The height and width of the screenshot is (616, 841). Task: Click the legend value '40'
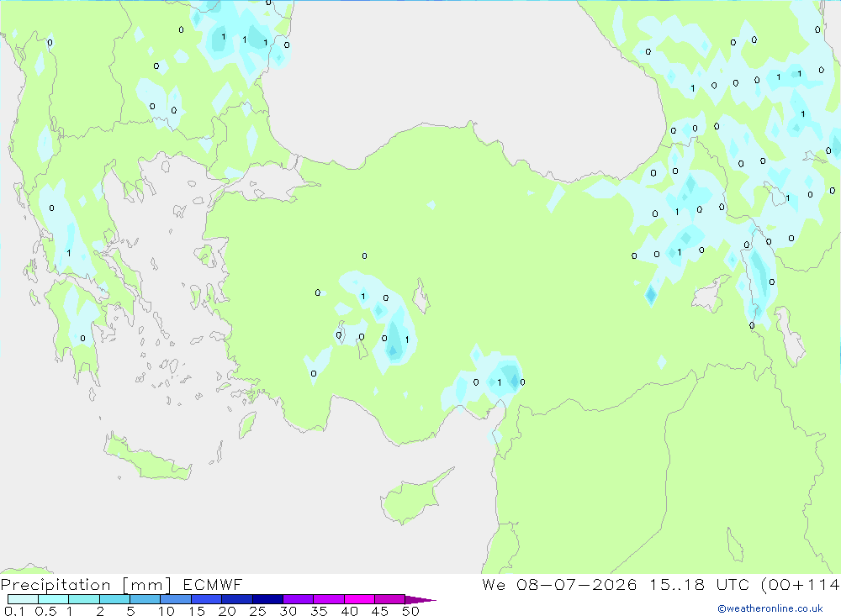349,611
